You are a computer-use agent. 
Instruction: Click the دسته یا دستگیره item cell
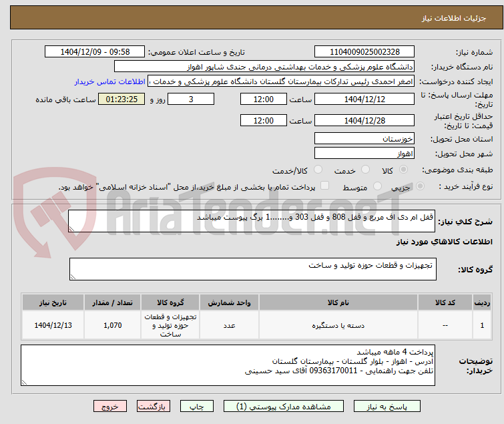coord(338,325)
